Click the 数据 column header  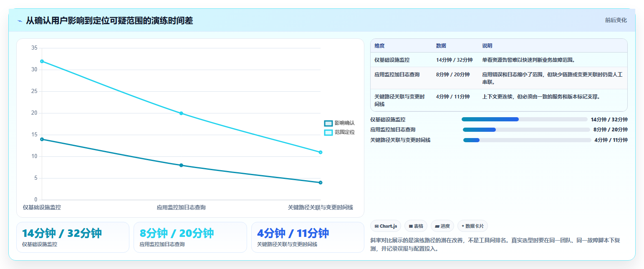point(441,45)
